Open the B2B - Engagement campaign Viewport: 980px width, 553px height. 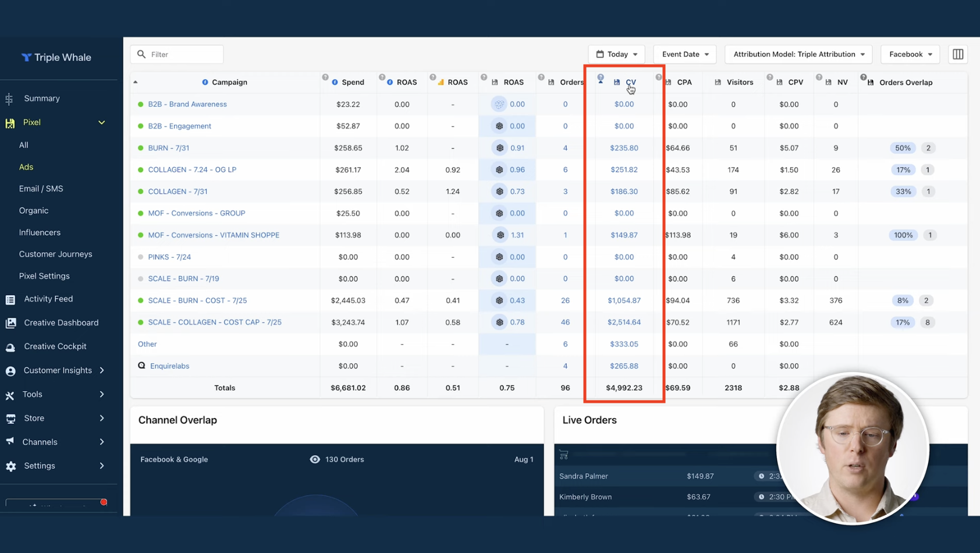coord(179,126)
